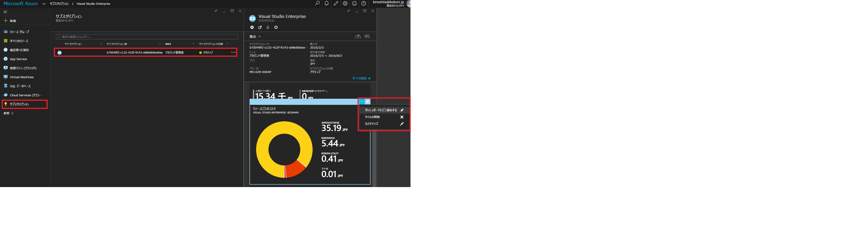Click アカウント管理者 role cell in the row
This screenshot has height=244, width=868.
174,53
